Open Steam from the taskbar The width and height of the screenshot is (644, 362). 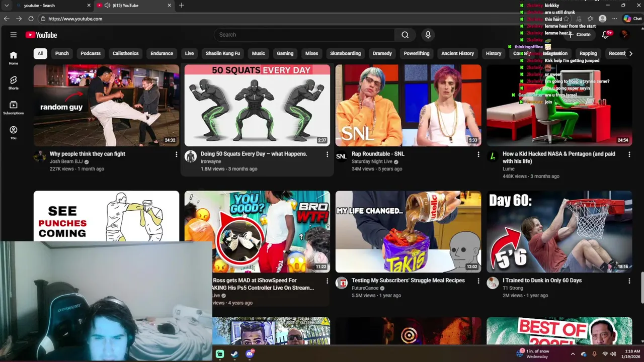click(234, 354)
